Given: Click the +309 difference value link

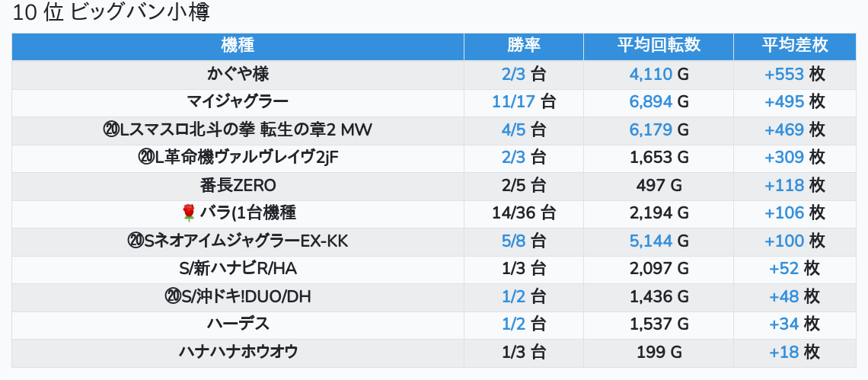Looking at the screenshot, I should pos(784,158).
